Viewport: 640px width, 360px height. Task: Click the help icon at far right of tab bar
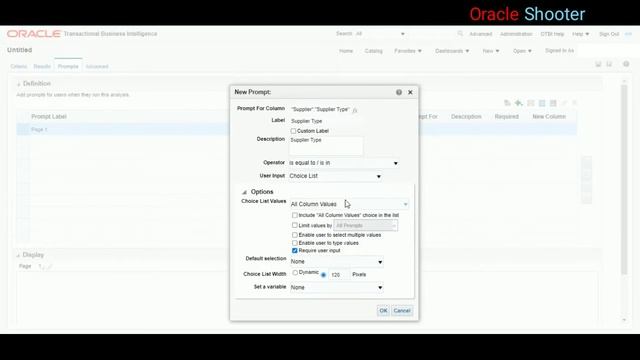tap(626, 64)
